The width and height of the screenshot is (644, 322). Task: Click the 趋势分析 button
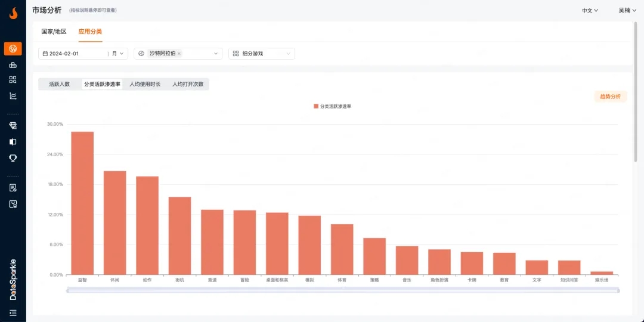point(610,97)
